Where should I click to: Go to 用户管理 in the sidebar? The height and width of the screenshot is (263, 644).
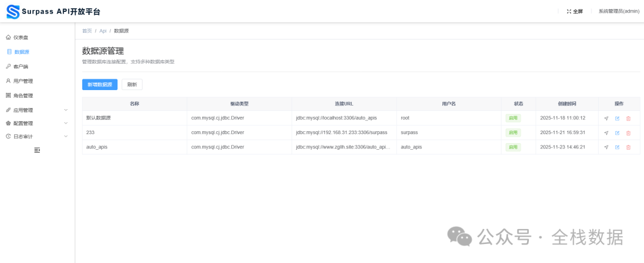[23, 81]
